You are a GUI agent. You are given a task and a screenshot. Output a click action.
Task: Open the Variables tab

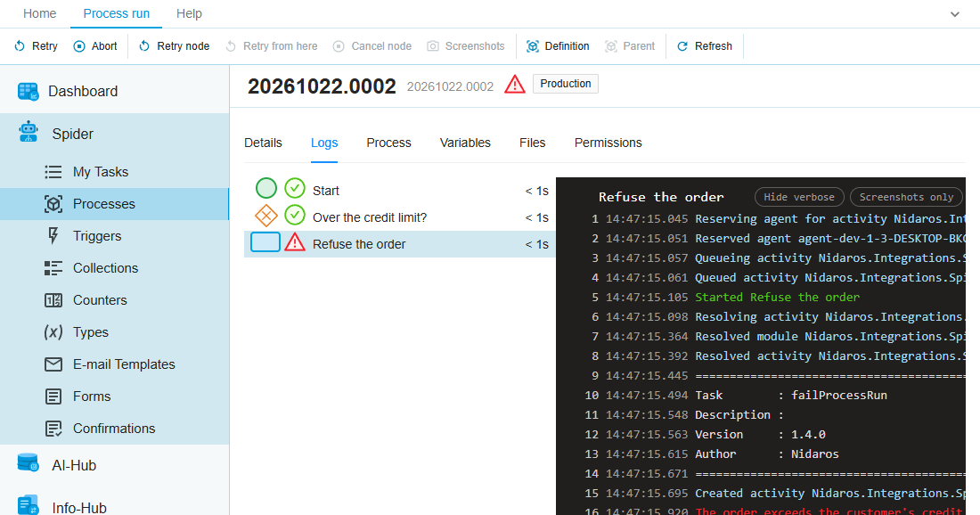click(465, 143)
